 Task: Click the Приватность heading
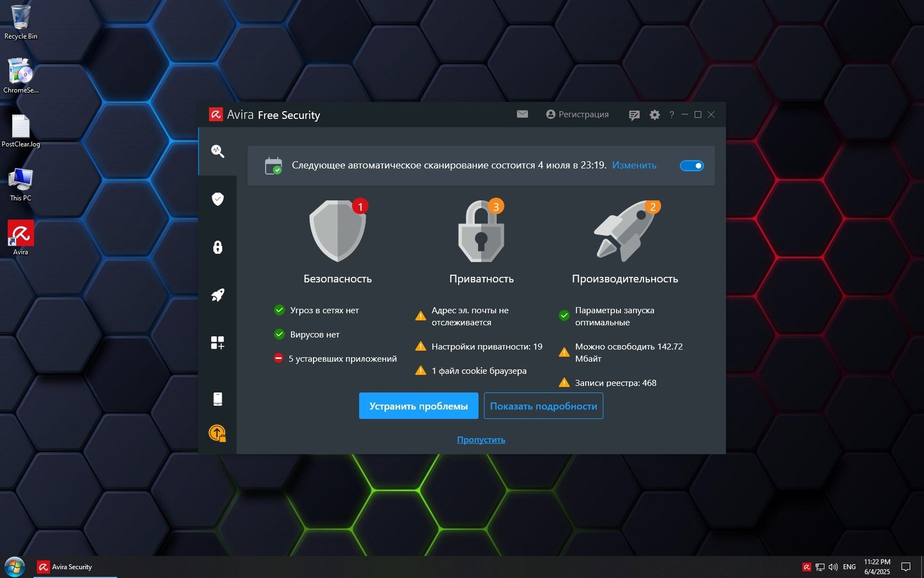[x=482, y=279]
